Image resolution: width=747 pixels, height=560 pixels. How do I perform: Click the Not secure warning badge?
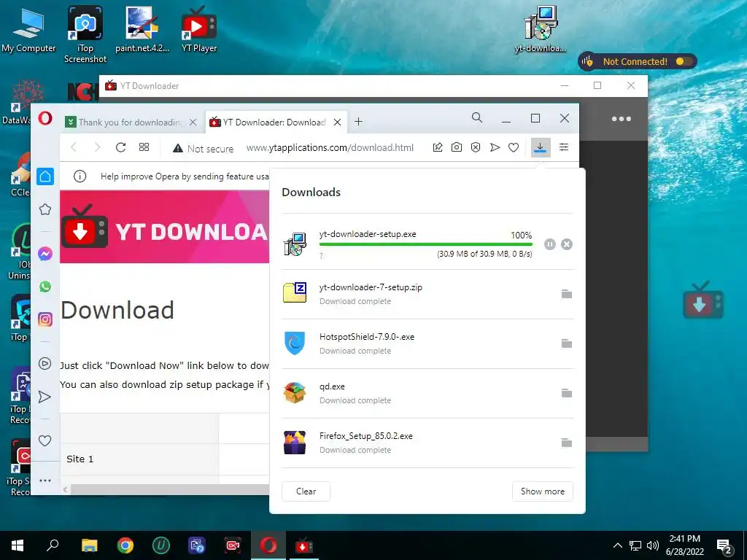[x=203, y=148]
